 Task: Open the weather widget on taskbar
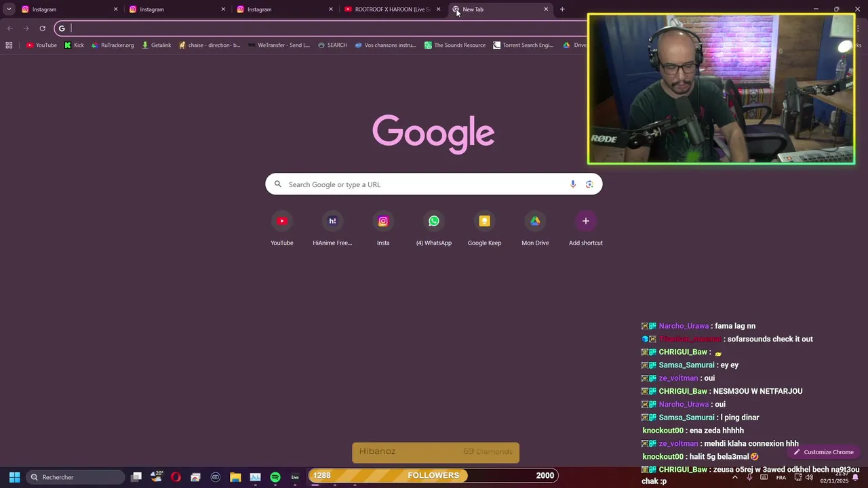click(157, 477)
